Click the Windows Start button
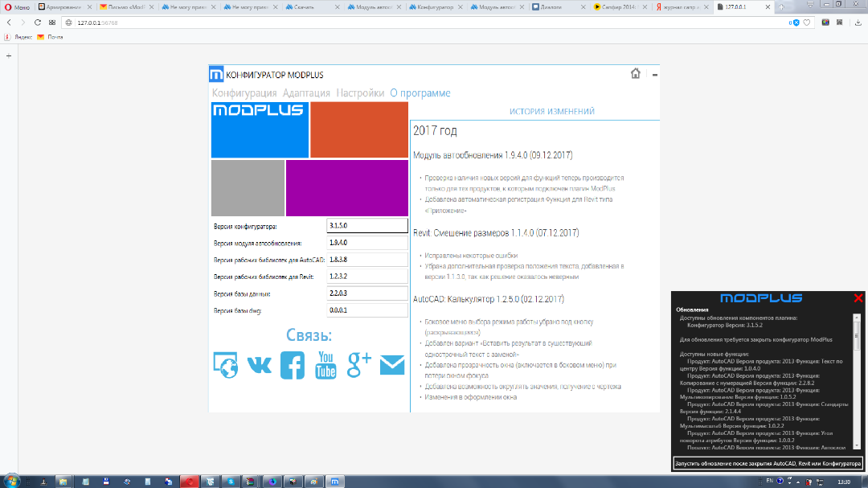Screen dimensions: 868x488 (x=11, y=482)
